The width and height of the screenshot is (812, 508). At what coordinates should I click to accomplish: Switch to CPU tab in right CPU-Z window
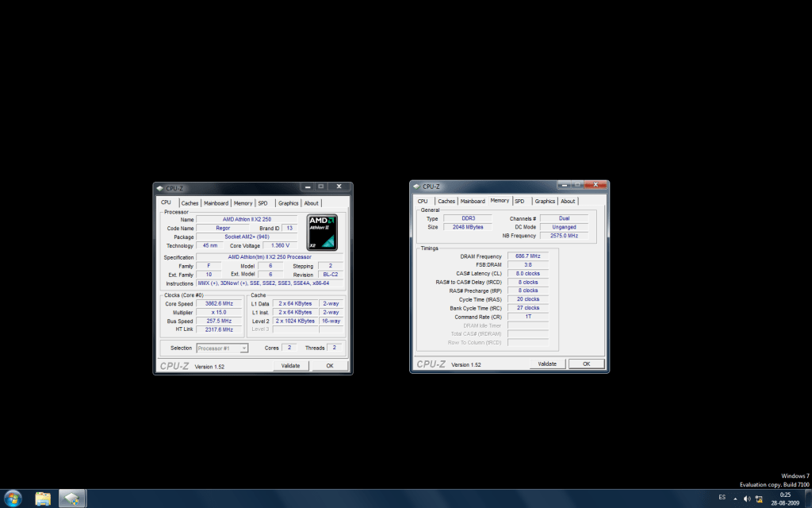[x=423, y=201]
